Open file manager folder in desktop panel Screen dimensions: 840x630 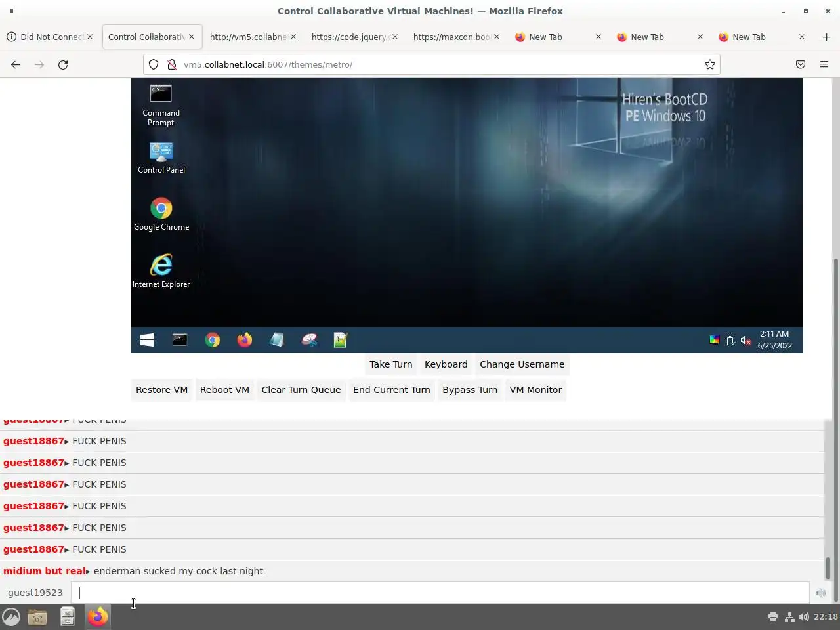37,617
